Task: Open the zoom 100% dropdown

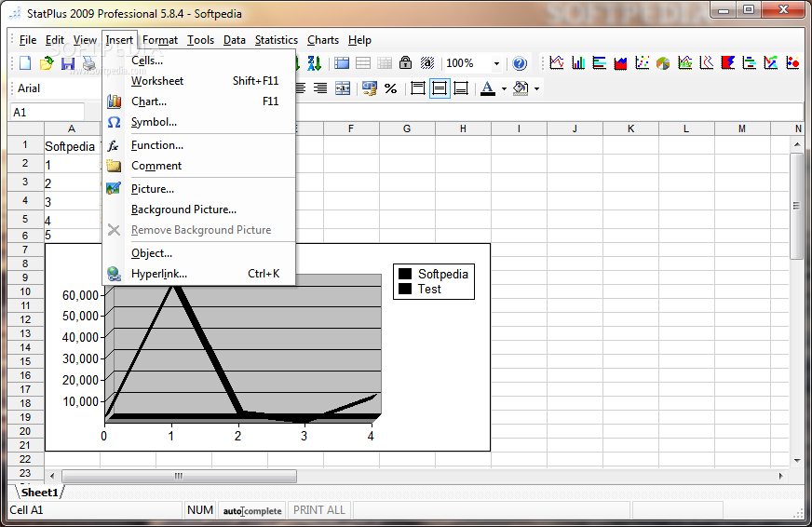Action: tap(496, 63)
